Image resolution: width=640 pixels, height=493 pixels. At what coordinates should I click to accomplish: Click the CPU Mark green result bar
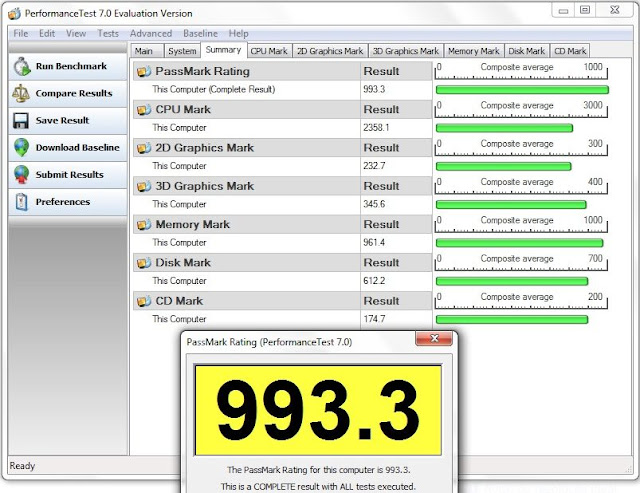tap(504, 128)
